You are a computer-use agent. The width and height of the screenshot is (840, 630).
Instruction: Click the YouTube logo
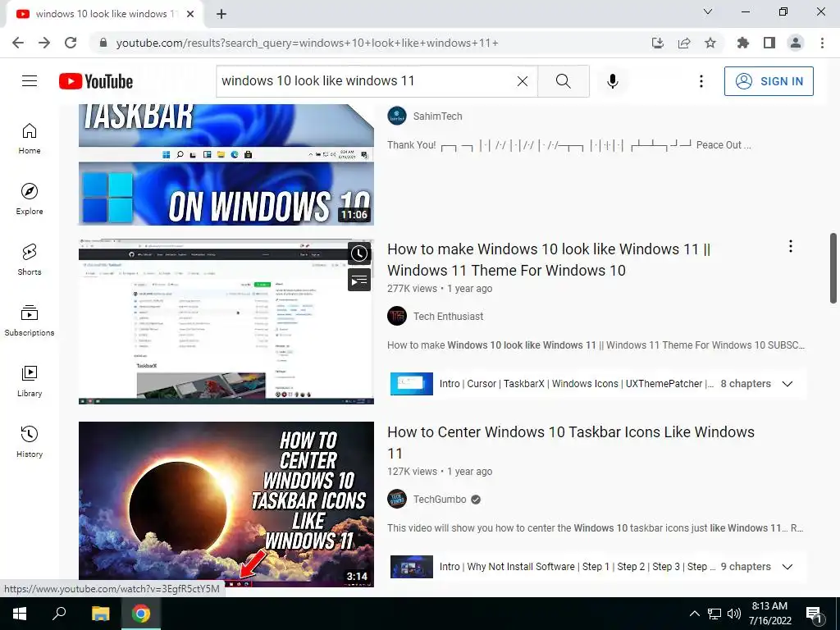(96, 81)
